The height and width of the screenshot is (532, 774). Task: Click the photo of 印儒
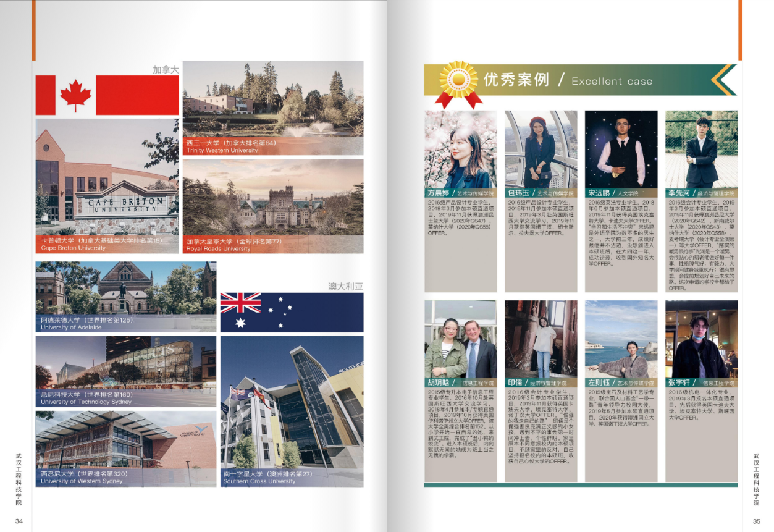541,339
